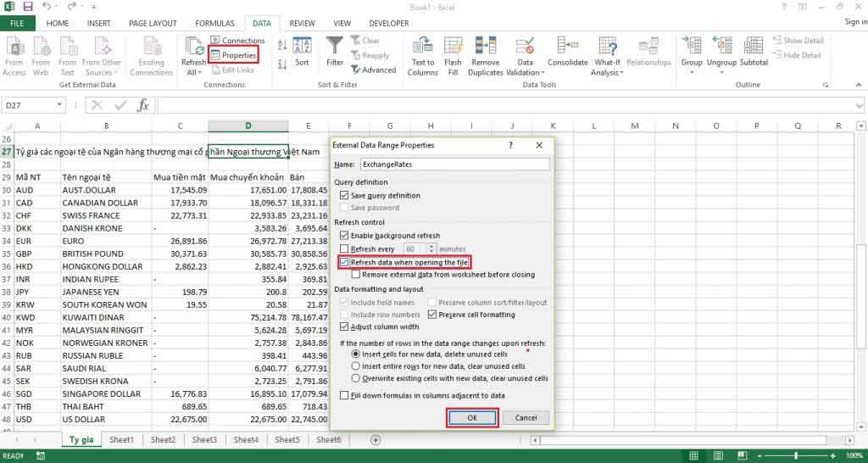The width and height of the screenshot is (868, 463).
Task: Click the insert function fx icon
Action: (x=142, y=105)
